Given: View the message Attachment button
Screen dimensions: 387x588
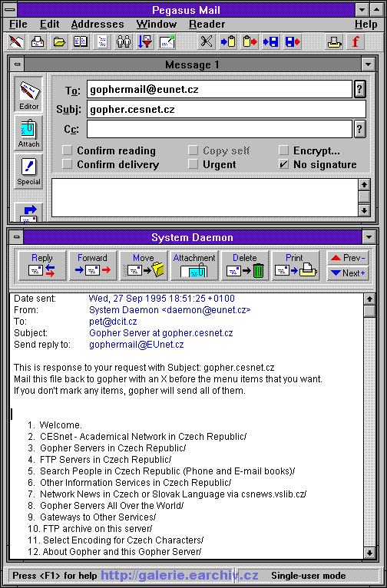Looking at the screenshot, I should pos(194,266).
